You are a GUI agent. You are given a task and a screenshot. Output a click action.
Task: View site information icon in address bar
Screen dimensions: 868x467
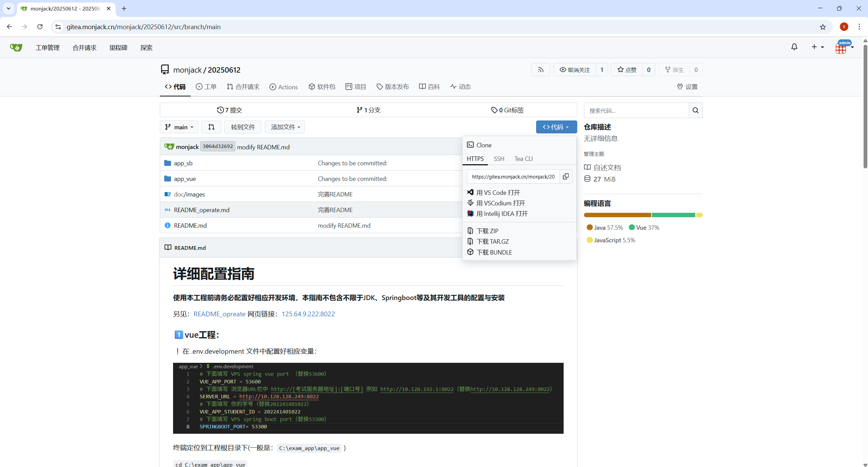[58, 27]
